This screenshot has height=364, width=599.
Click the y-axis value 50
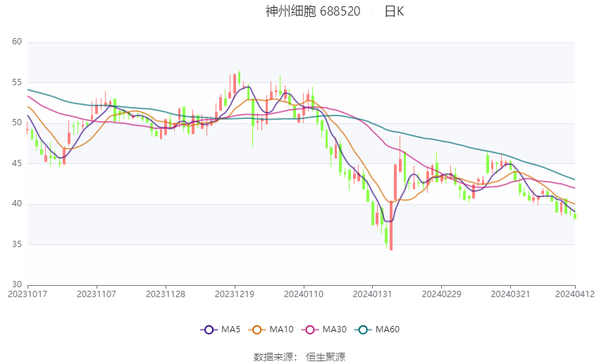[x=17, y=123]
